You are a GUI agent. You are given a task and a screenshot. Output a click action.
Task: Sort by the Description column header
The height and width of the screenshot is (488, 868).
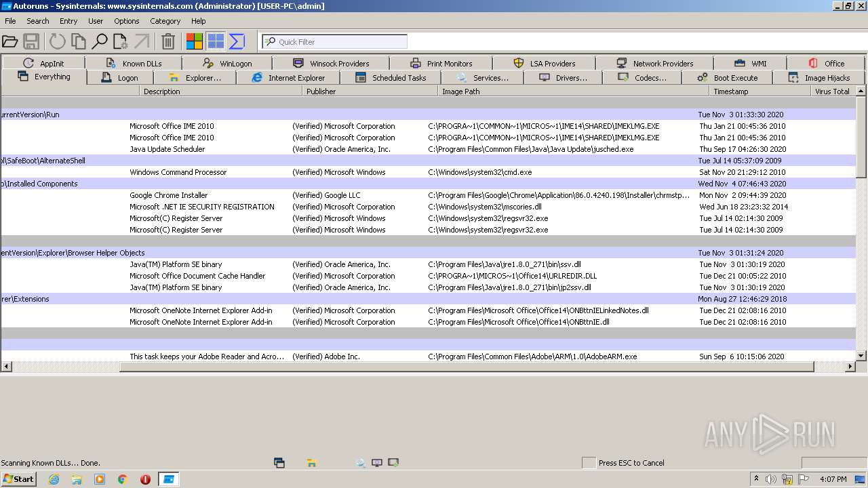(x=221, y=91)
